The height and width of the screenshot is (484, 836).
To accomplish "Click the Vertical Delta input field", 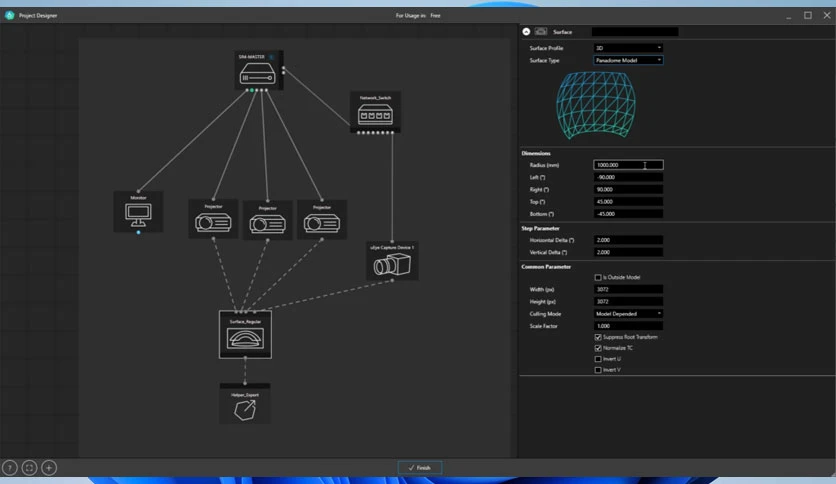I will click(x=628, y=252).
